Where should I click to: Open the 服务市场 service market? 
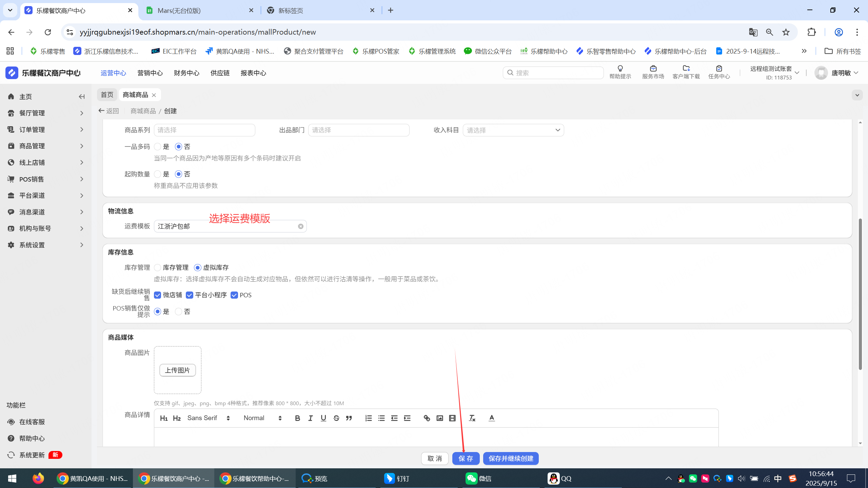(x=653, y=72)
